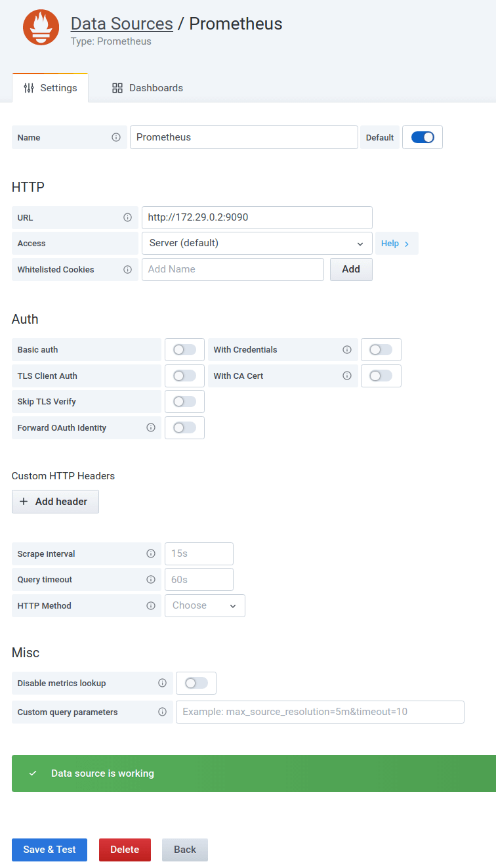Click the Data Sources breadcrumb link
496x868 pixels.
pyautogui.click(x=122, y=24)
